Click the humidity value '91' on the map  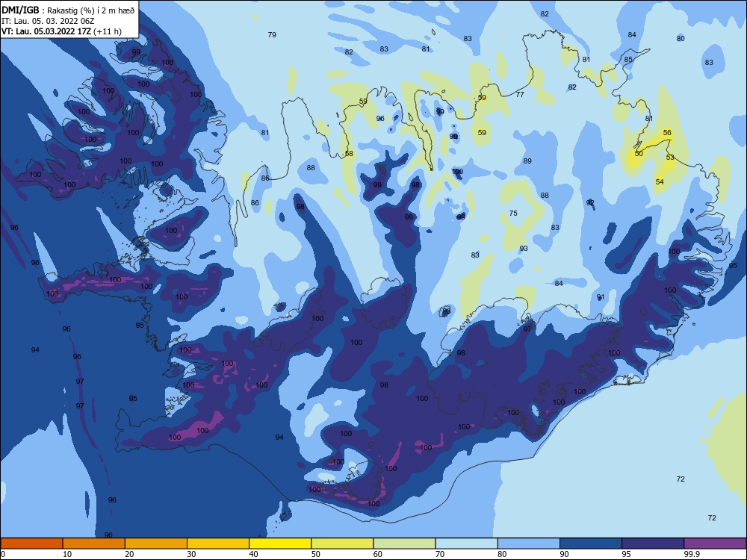tap(601, 297)
